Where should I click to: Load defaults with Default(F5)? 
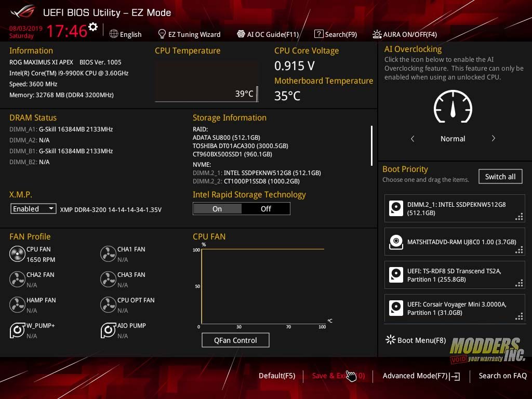pyautogui.click(x=277, y=376)
